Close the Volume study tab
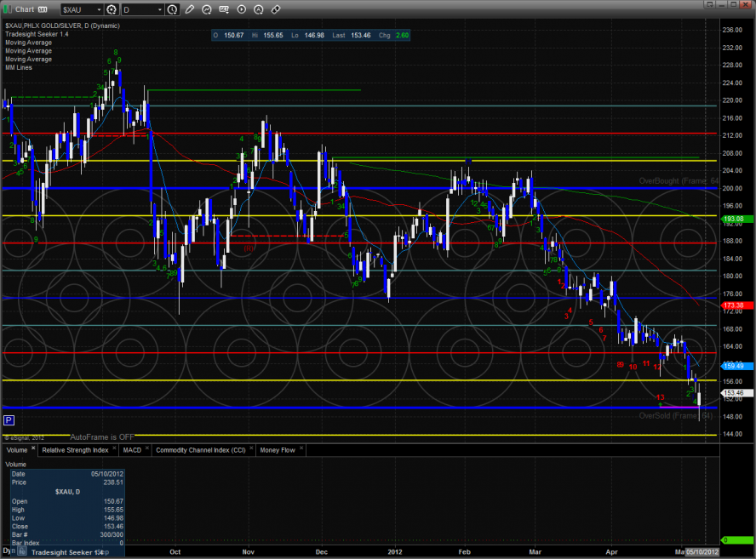Image resolution: width=756 pixels, height=559 pixels. point(33,448)
